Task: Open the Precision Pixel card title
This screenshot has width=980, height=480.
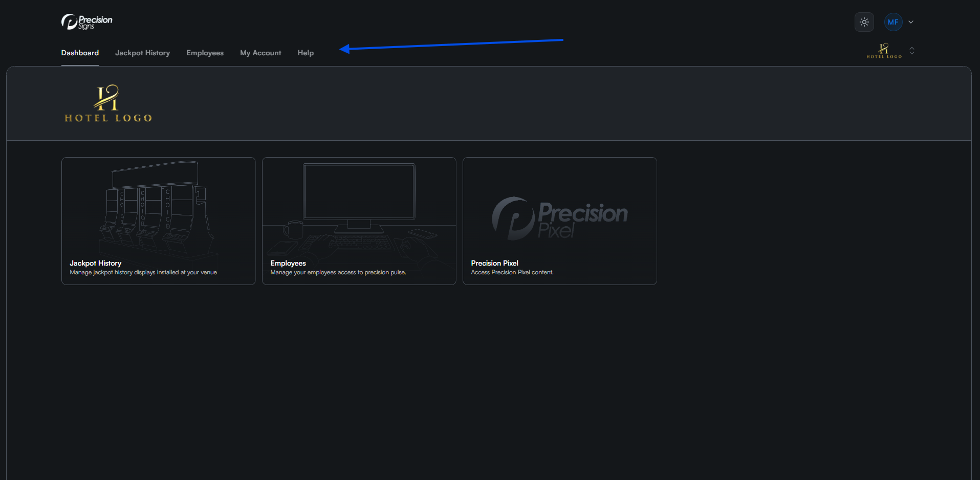Action: [x=494, y=263]
